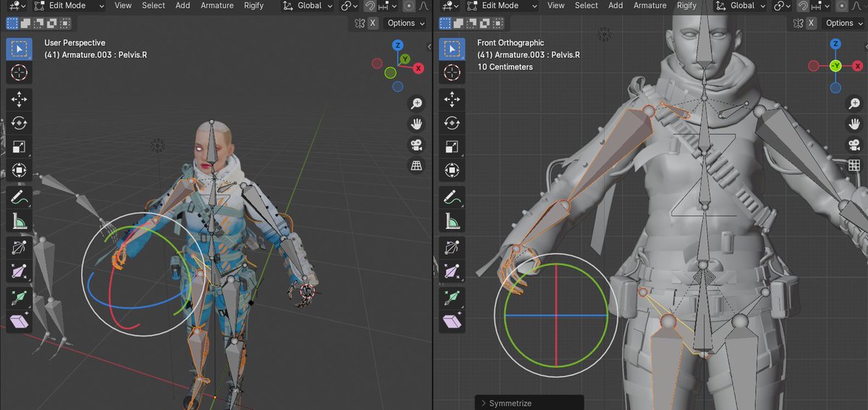Toggle X-axis mirror button in right viewport
This screenshot has width=868, height=410.
tap(810, 23)
